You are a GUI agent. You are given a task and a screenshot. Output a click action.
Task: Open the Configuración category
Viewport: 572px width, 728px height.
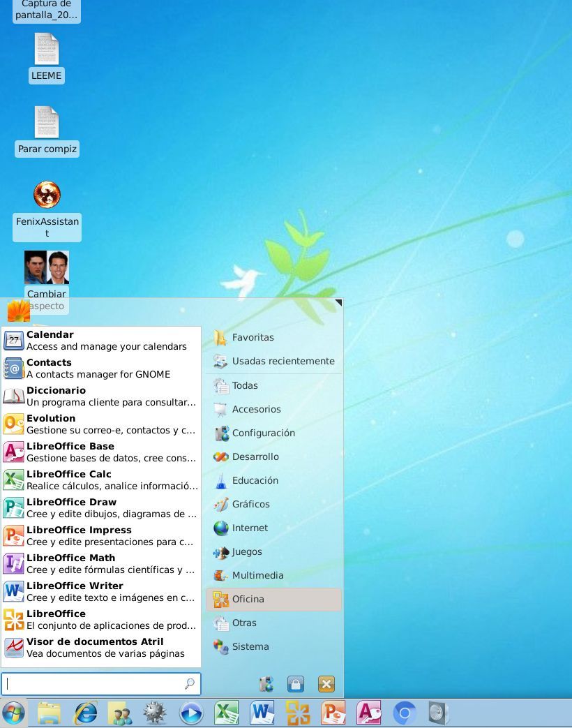tap(273, 433)
